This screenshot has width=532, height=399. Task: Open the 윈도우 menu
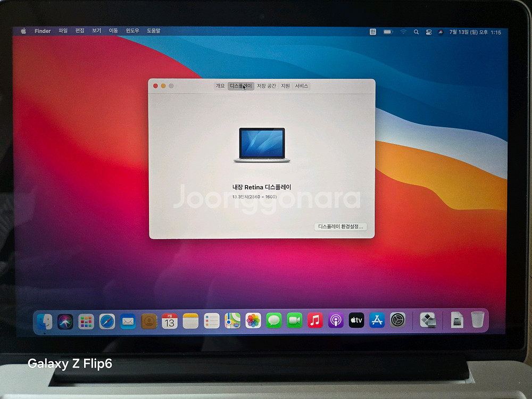(x=132, y=30)
